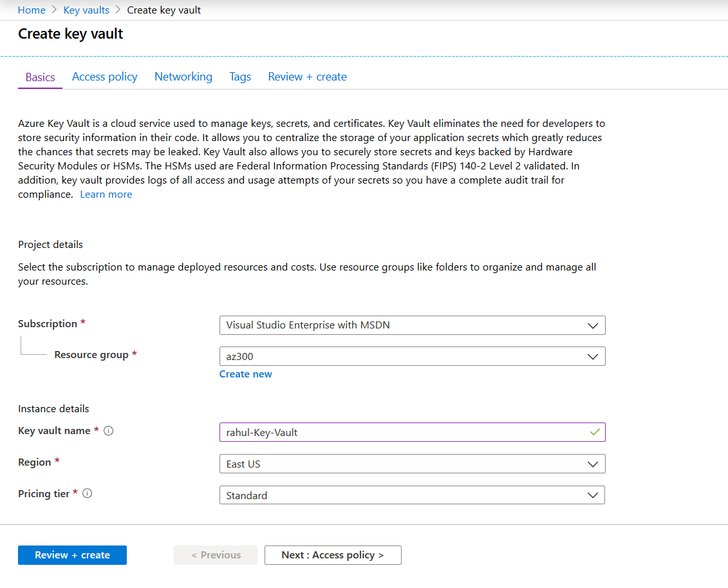This screenshot has width=728, height=588.
Task: Click the 'Region' field label
Action: click(34, 462)
